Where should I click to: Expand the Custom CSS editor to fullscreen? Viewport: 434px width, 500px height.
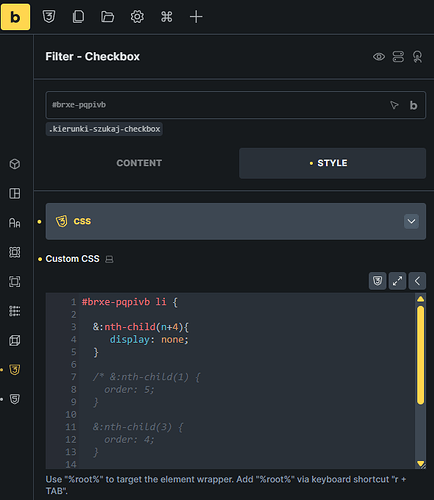pos(397,281)
